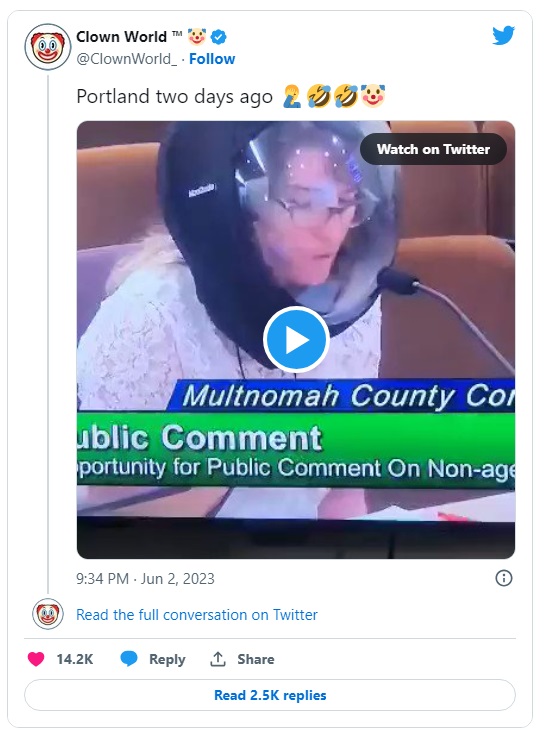Open the tweet info circle icon
Screen dimensions: 544x741
pos(504,578)
